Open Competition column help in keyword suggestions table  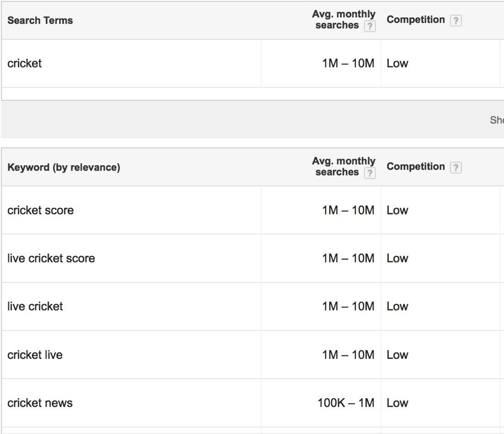457,166
